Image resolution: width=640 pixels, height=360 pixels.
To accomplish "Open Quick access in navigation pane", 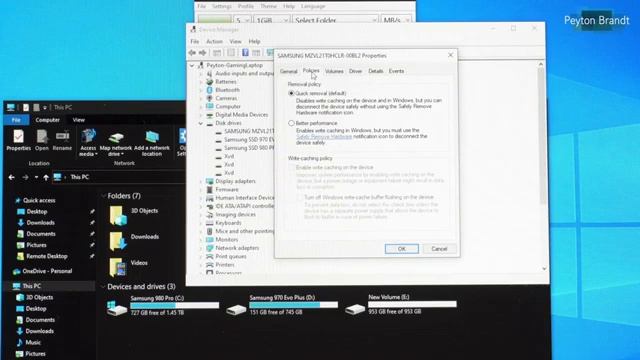I will coord(39,200).
